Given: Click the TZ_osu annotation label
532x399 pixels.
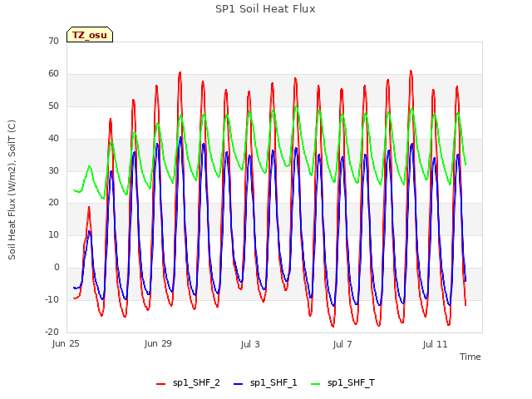Looking at the screenshot, I should point(90,35).
